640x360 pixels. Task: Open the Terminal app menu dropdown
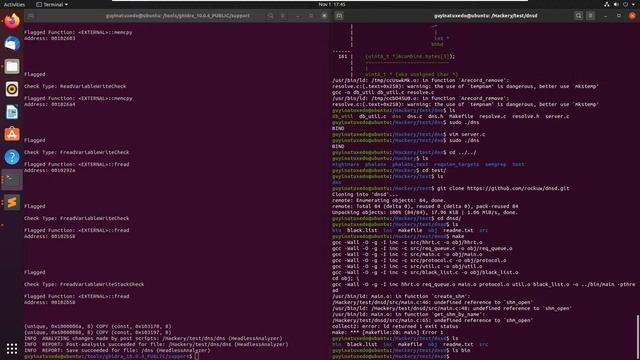pos(52,4)
